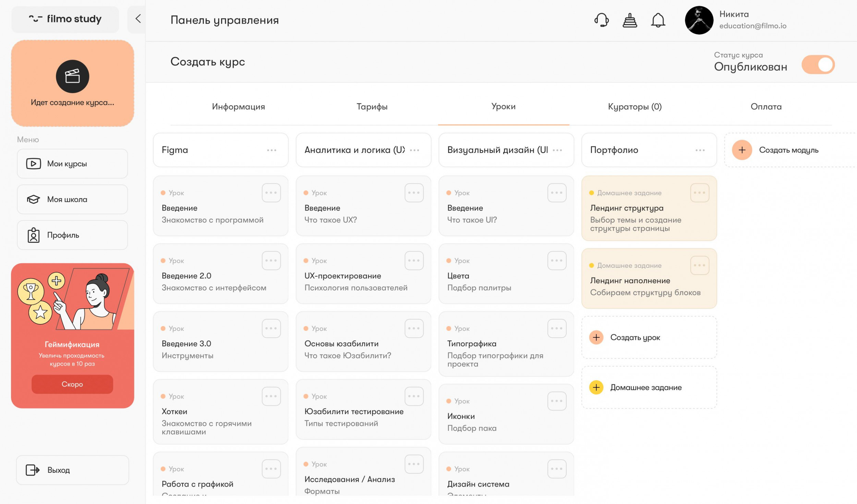Open Никита's profile avatar
This screenshot has height=504, width=857.
coord(699,20)
